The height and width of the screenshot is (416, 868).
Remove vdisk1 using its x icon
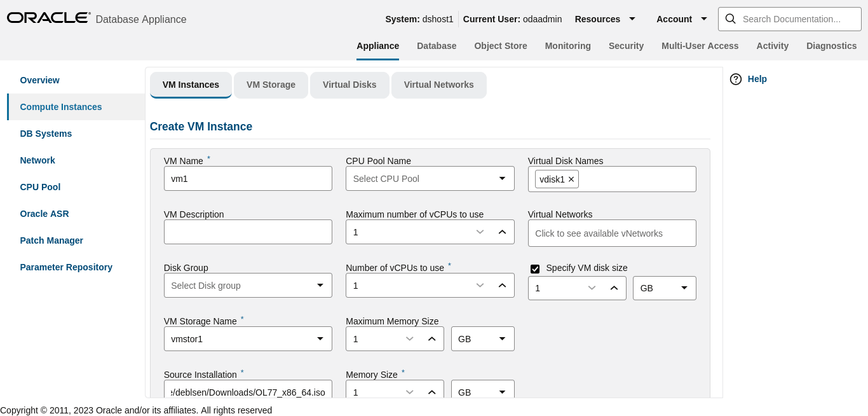click(x=571, y=179)
